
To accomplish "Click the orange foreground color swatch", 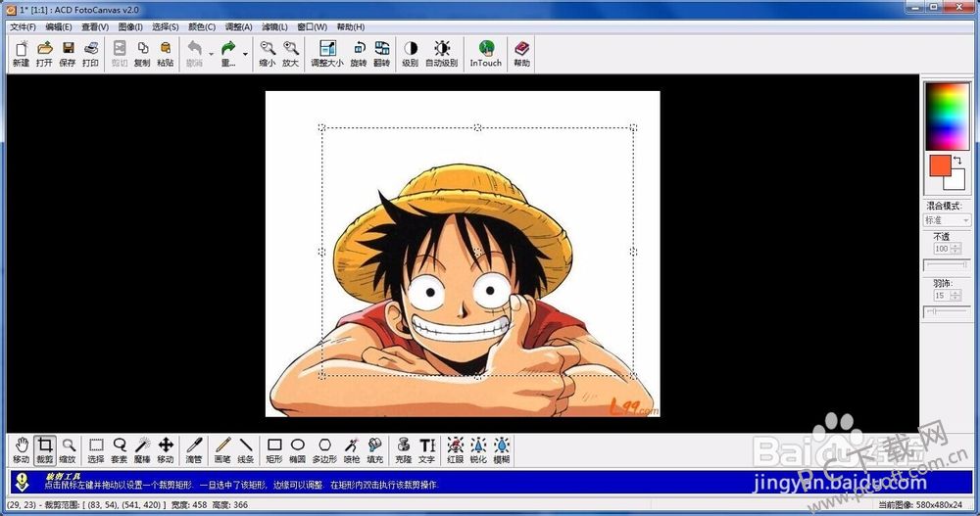I will pos(940,166).
